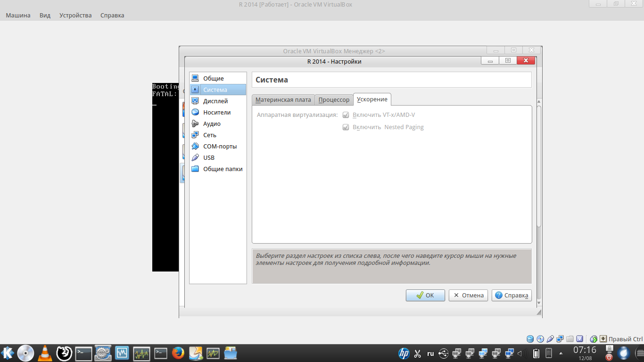644x362 pixels.
Task: Open the Общие папки section
Action: pyautogui.click(x=218, y=169)
